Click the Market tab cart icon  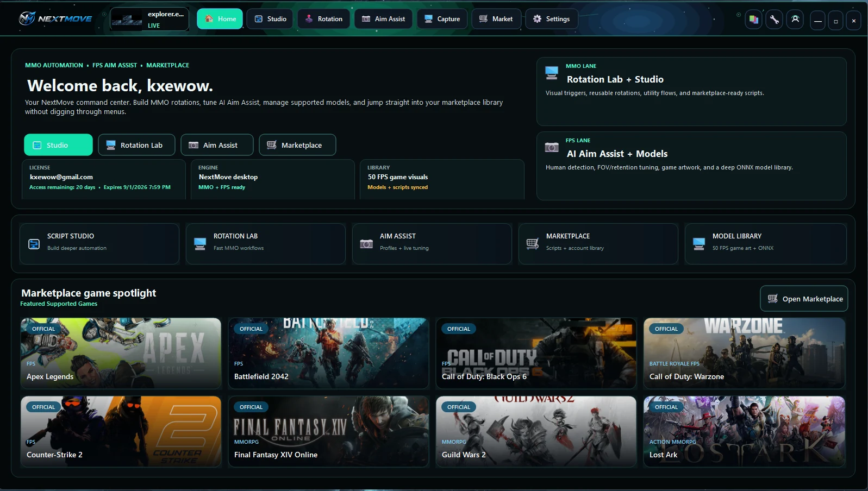pos(483,19)
